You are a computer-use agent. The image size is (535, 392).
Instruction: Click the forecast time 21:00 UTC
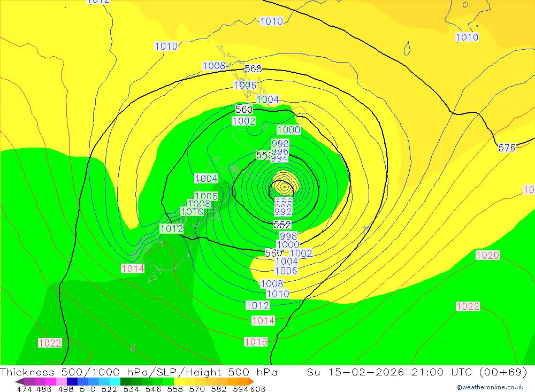(x=443, y=372)
